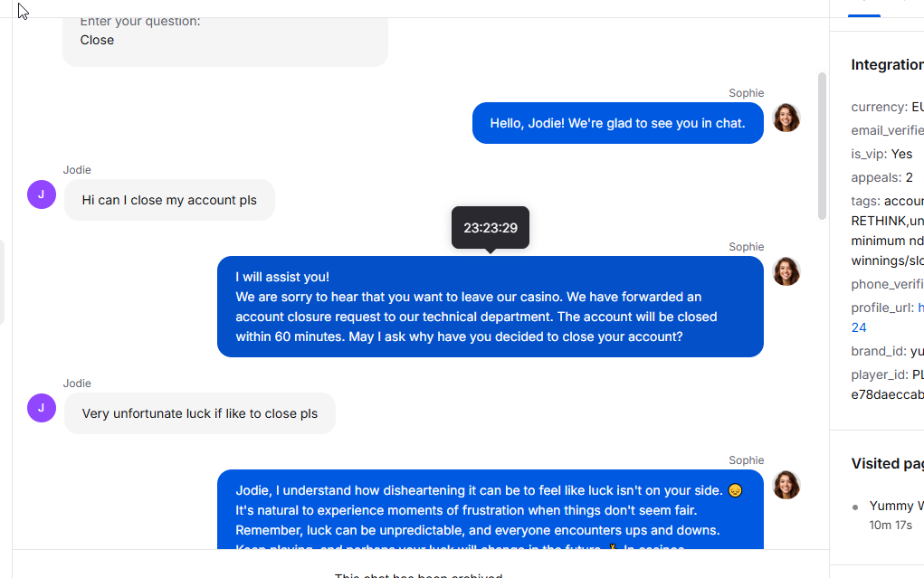
Task: Select the active tab in the right details panel
Action: (x=864, y=8)
